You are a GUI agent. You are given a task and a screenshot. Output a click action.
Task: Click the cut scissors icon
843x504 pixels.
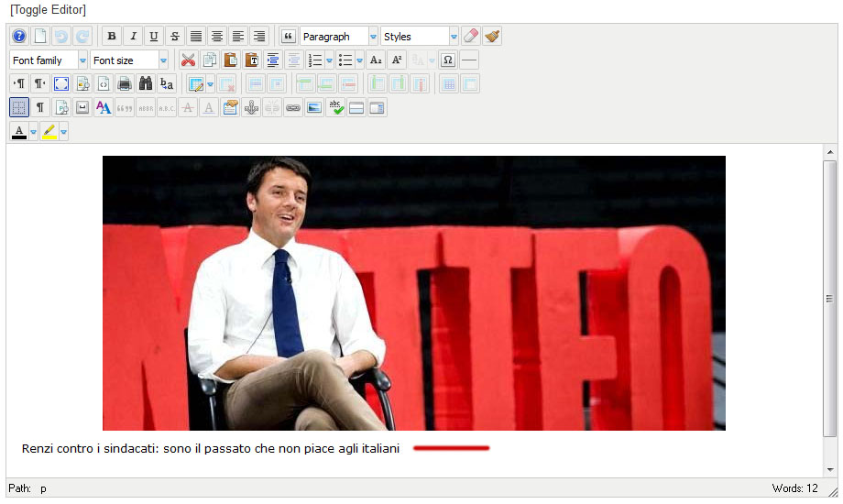click(x=188, y=60)
